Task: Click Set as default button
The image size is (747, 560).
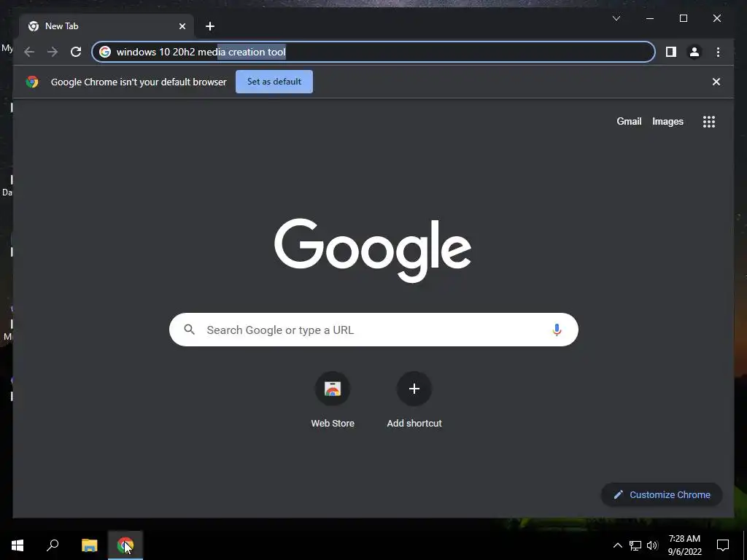Action: pyautogui.click(x=274, y=82)
